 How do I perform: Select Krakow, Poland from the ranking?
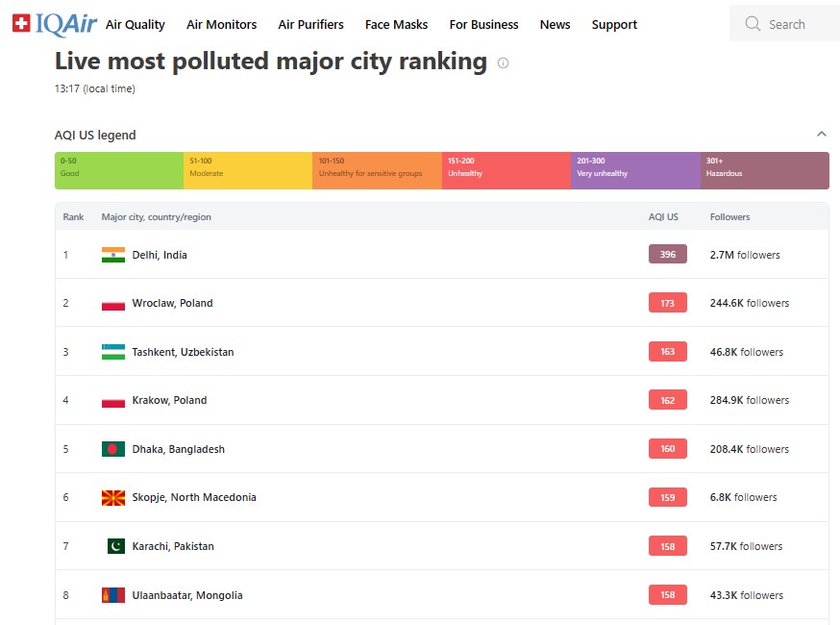(169, 400)
